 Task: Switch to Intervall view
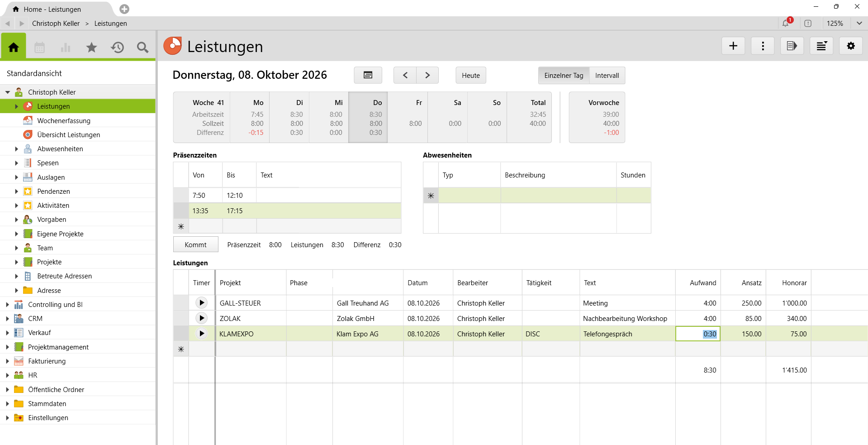607,76
